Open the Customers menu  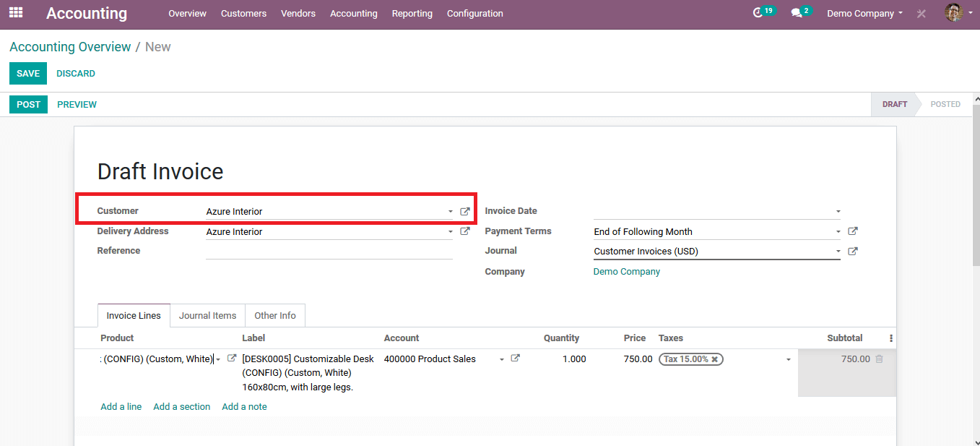tap(243, 13)
